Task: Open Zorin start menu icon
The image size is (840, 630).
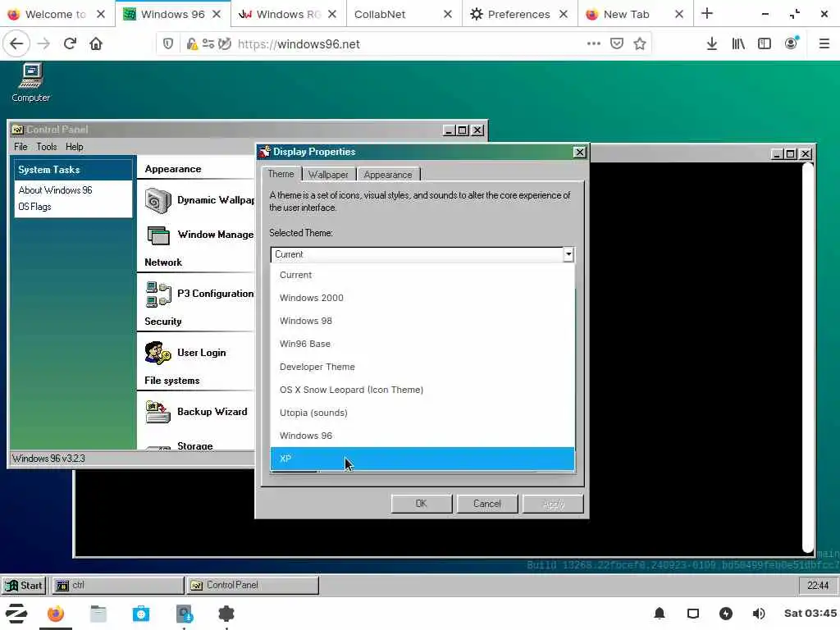Action: pos(16,614)
